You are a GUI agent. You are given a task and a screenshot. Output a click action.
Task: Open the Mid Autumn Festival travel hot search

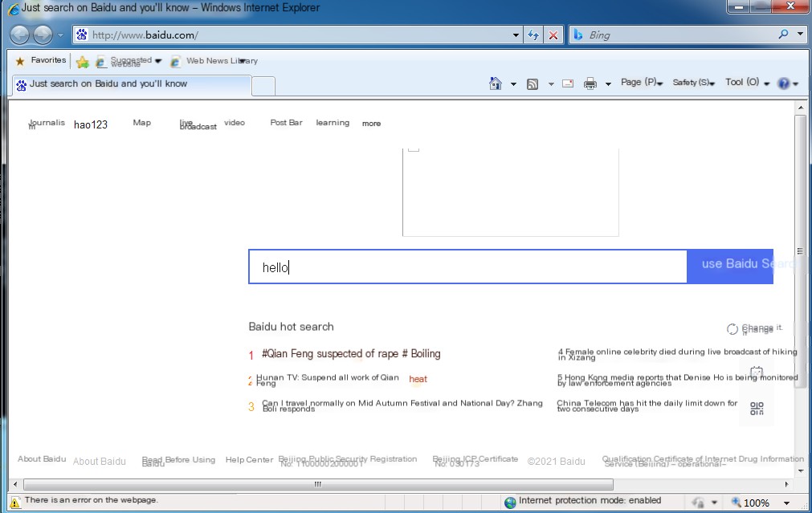click(x=402, y=406)
